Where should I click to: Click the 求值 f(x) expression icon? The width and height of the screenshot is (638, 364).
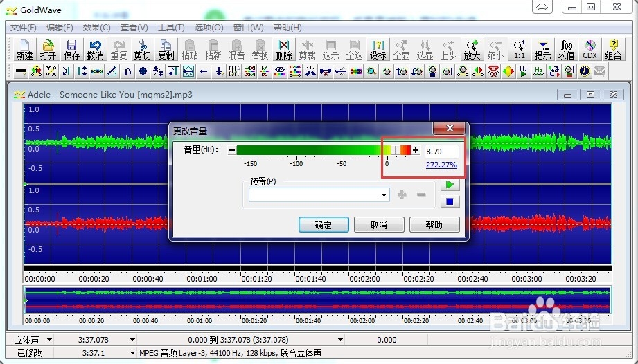(x=567, y=50)
